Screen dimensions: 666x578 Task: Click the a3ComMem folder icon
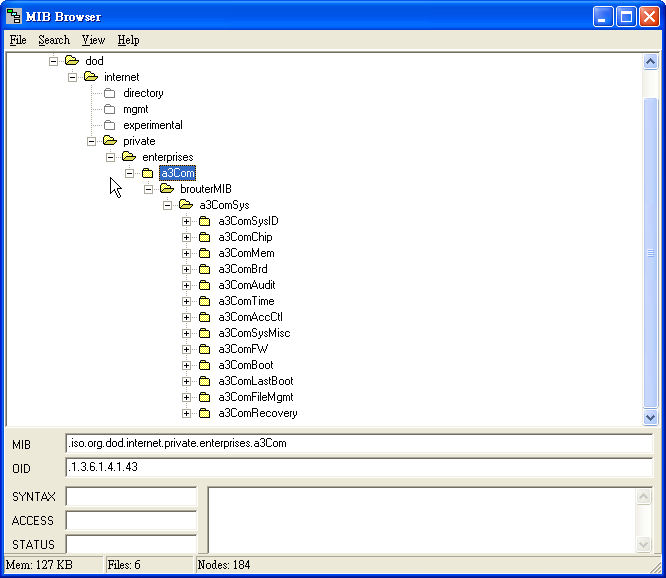[205, 253]
